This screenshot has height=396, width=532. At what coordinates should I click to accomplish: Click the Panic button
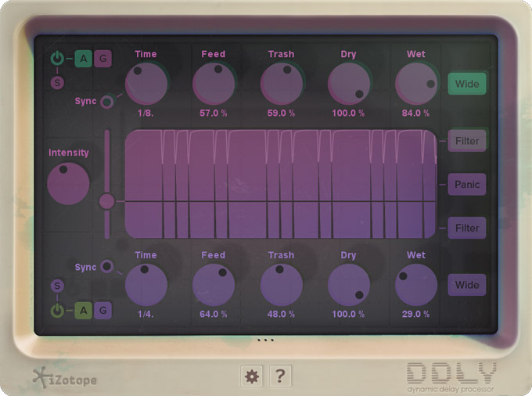[x=467, y=184]
